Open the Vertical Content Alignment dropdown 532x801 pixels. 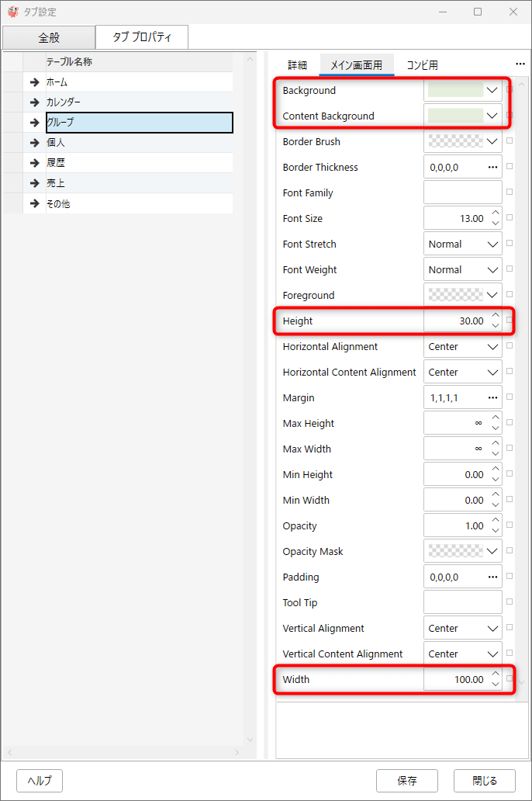point(492,654)
